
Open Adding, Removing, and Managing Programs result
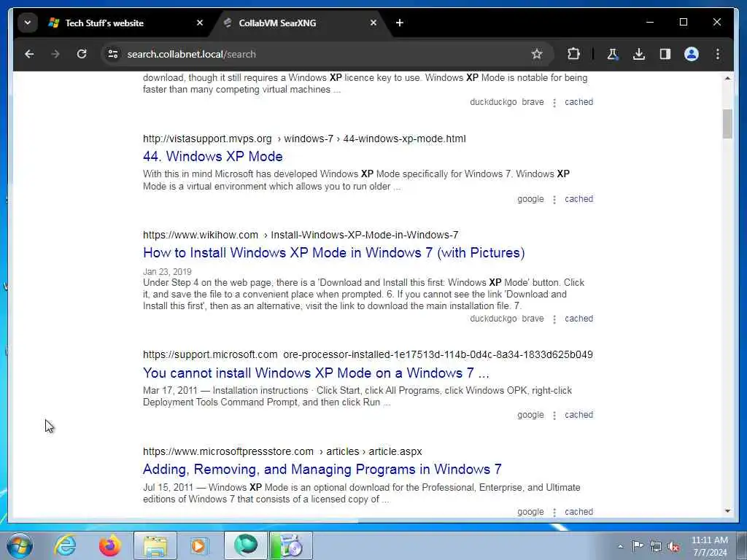322,469
